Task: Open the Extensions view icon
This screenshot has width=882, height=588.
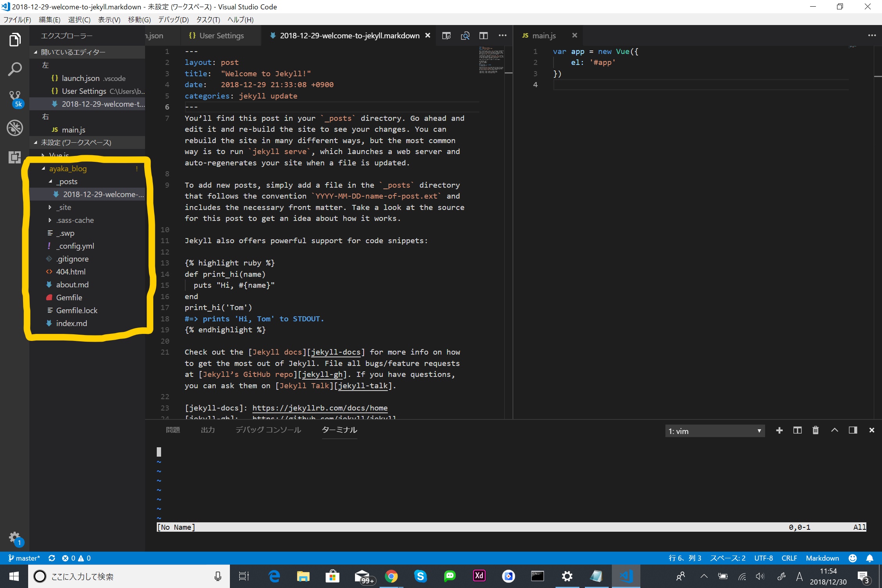Action: point(15,157)
